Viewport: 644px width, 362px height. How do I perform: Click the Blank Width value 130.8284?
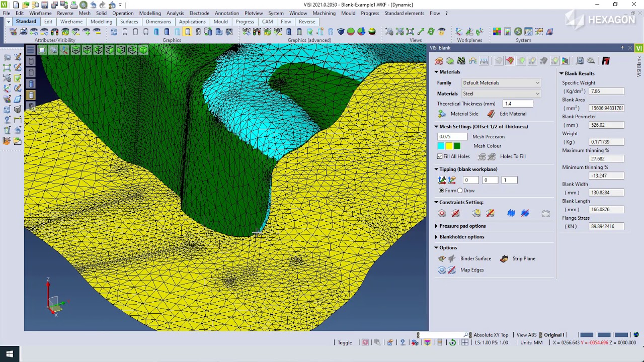[x=607, y=193]
